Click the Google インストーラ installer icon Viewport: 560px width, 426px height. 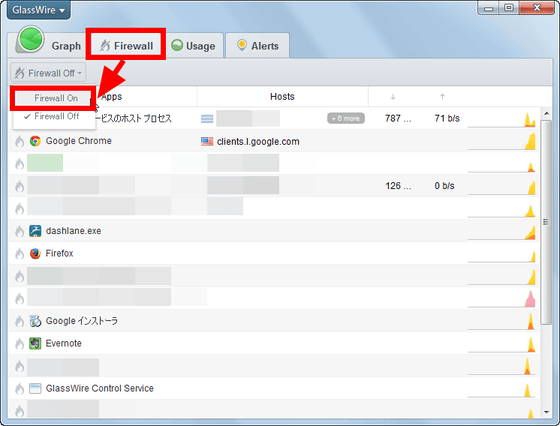pos(35,321)
